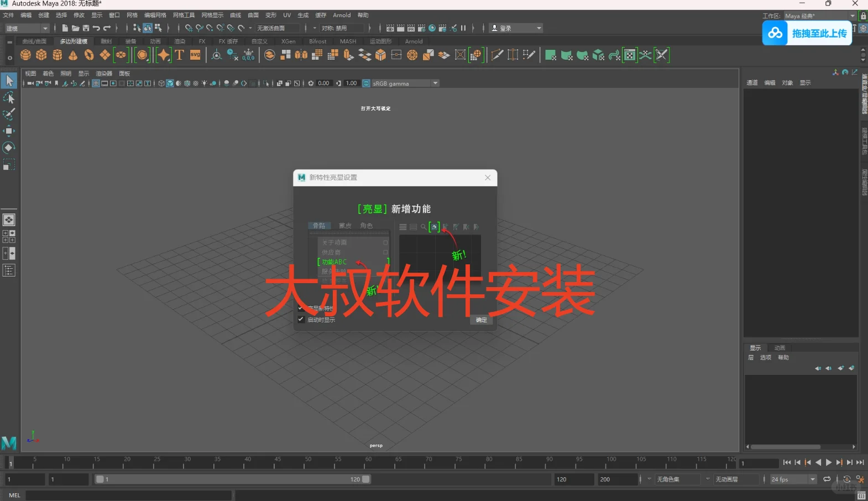The height and width of the screenshot is (501, 868).
Task: Switch to the 曲线/曲面 shelf tab
Action: 34,41
